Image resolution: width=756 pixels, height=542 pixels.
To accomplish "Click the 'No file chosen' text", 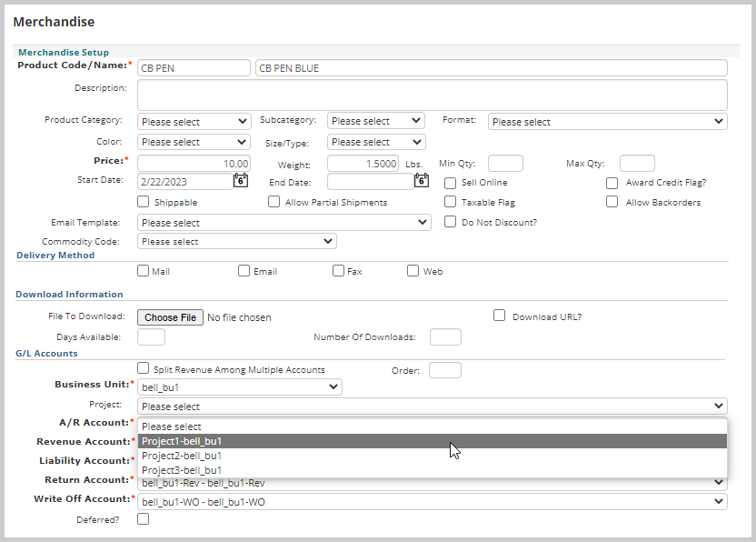I will (239, 317).
